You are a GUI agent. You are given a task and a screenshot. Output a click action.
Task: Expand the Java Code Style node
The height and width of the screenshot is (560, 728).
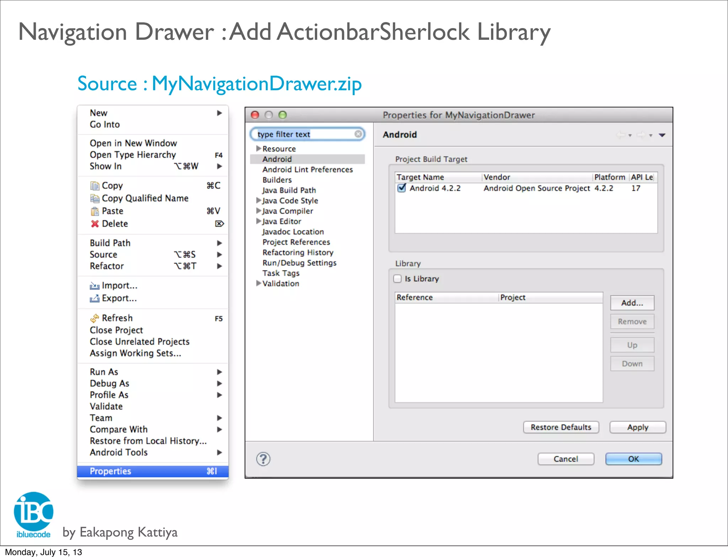tap(259, 200)
